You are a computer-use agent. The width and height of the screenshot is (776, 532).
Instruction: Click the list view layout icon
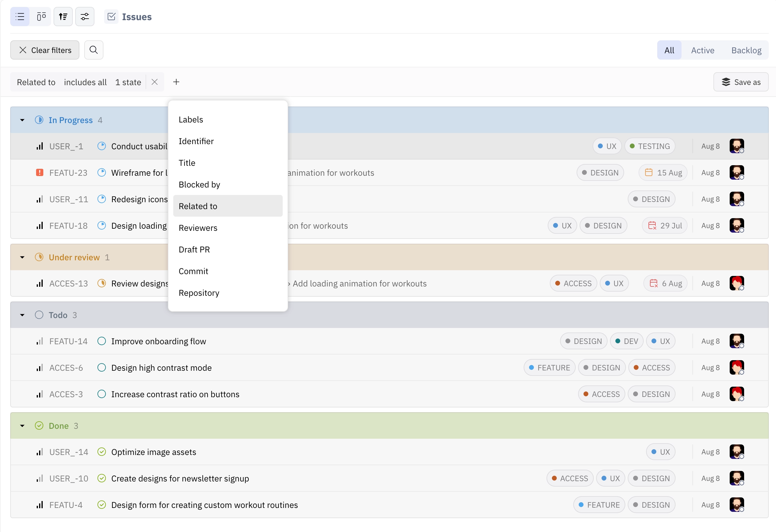click(20, 17)
